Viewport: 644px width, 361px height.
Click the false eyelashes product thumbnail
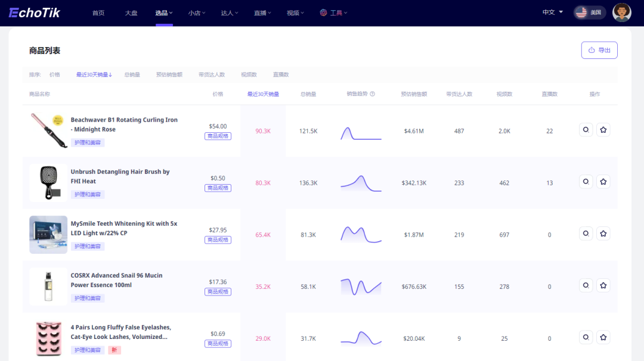click(x=48, y=338)
